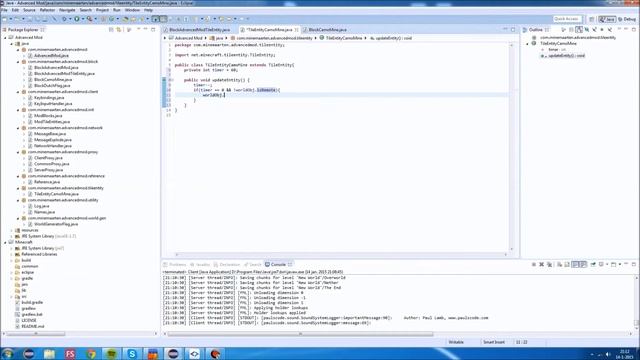Expand the Referenced Libraries node
640x360 pixels.
(x=12, y=254)
